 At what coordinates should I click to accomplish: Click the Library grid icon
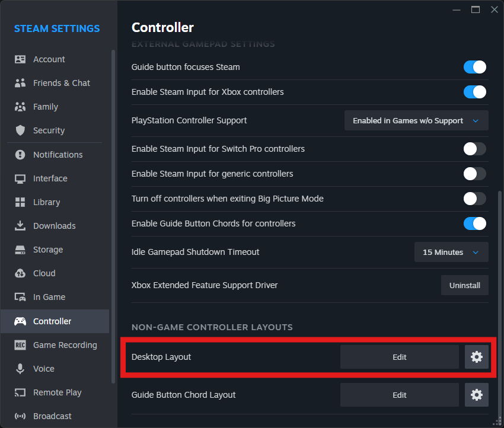[20, 202]
